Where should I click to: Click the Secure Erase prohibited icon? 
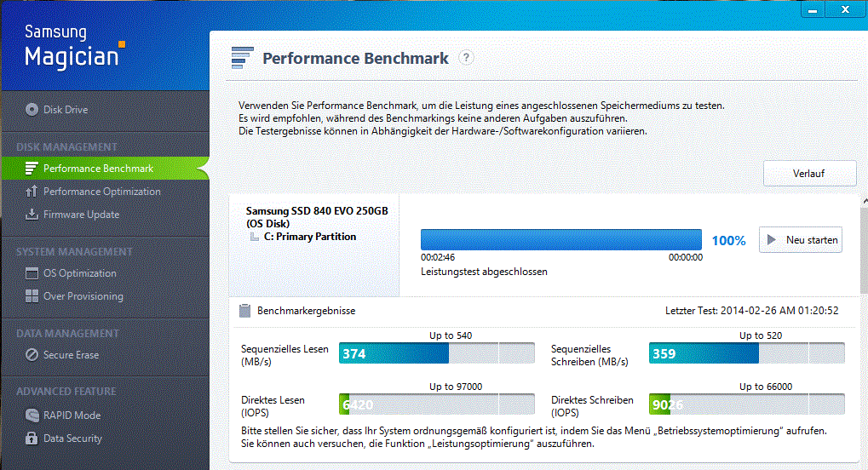[32, 355]
